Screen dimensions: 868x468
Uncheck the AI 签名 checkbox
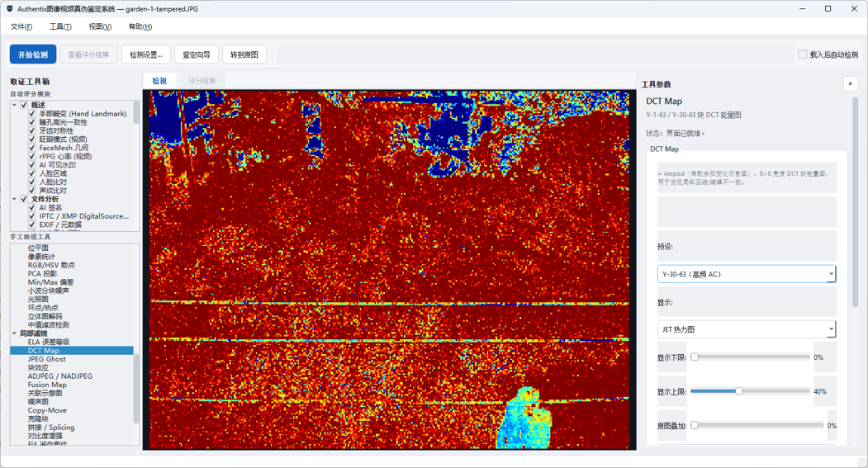tap(32, 208)
